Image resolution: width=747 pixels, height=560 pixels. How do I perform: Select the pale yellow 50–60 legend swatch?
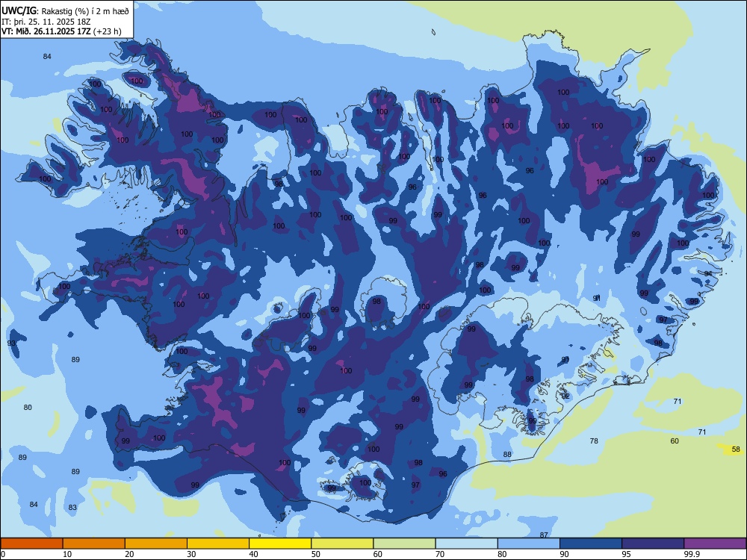[343, 544]
